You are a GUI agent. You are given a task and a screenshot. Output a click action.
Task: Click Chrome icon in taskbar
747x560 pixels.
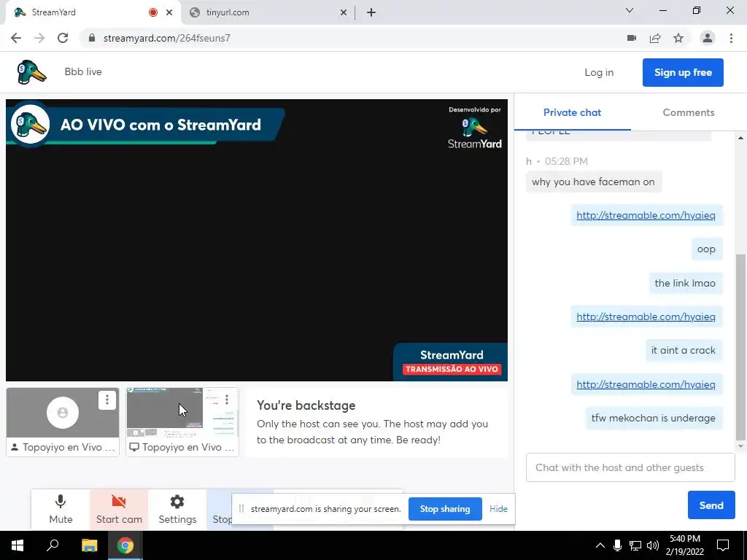pyautogui.click(x=125, y=545)
